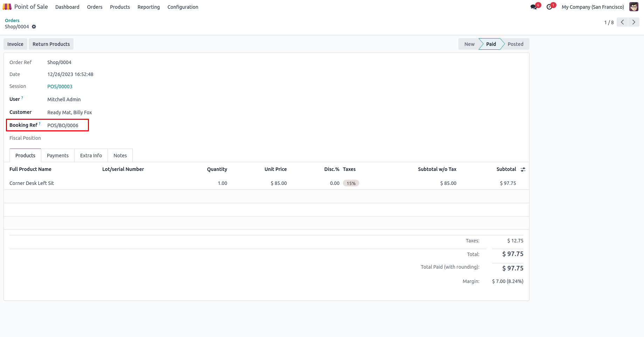Viewport: 644px width, 337px height.
Task: Open the messages chat icon
Action: click(x=534, y=7)
